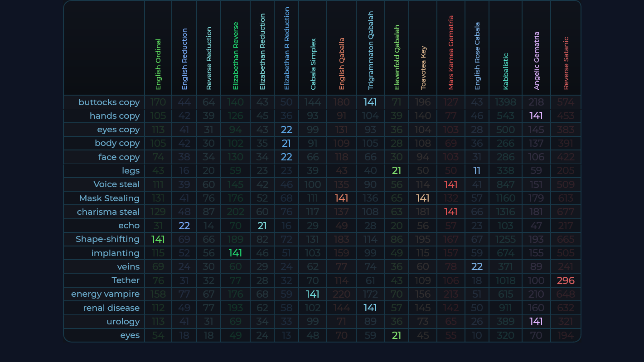
Task: Click the English Ordinal column header
Action: (158, 64)
